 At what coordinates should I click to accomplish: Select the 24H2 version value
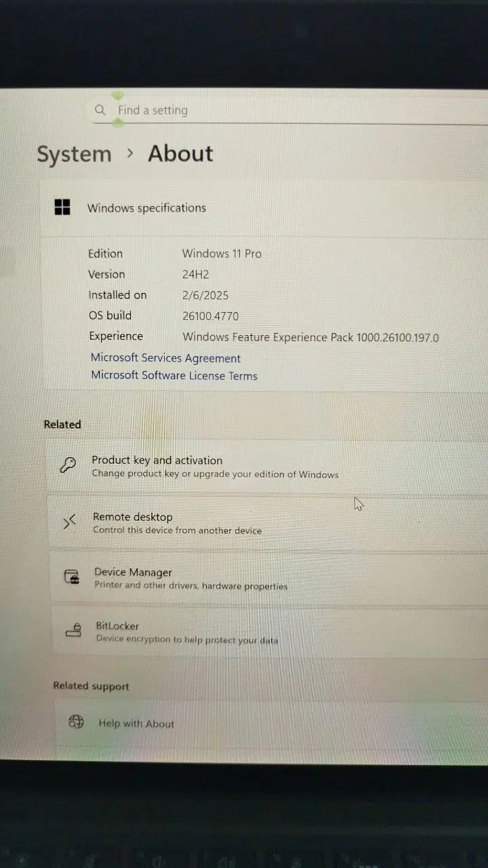click(x=197, y=274)
